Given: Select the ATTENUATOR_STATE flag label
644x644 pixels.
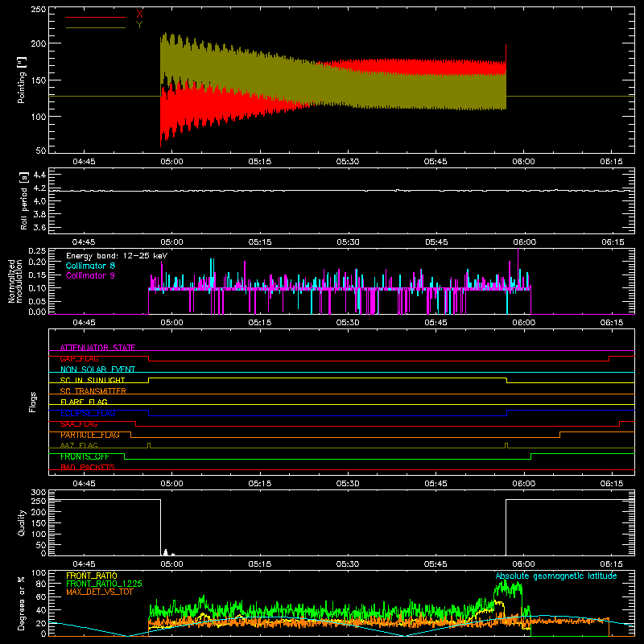Looking at the screenshot, I should (x=97, y=348).
